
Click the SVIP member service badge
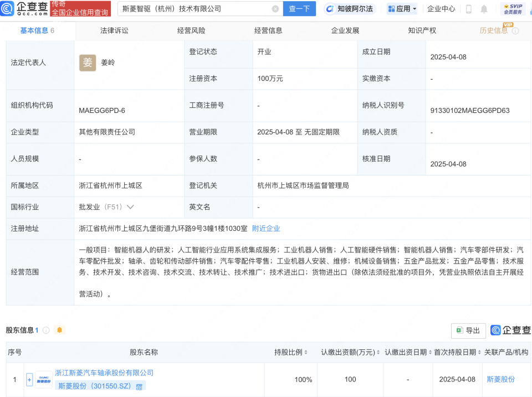pos(513,9)
